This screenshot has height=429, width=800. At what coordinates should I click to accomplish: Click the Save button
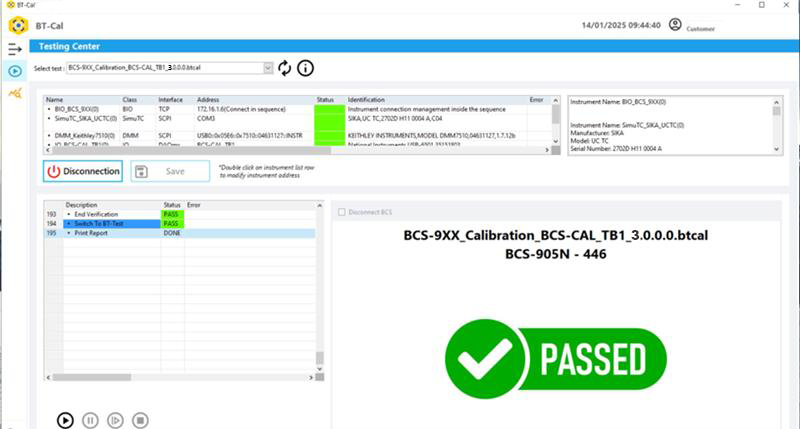[170, 171]
